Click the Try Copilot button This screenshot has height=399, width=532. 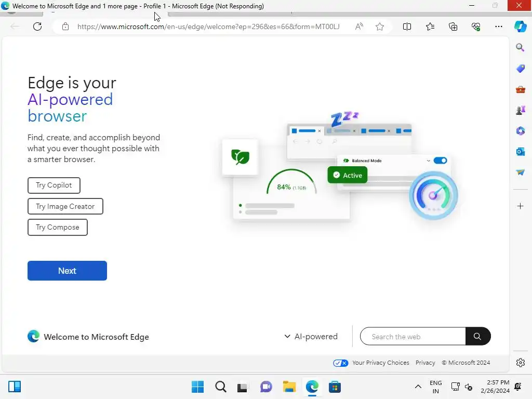click(54, 185)
